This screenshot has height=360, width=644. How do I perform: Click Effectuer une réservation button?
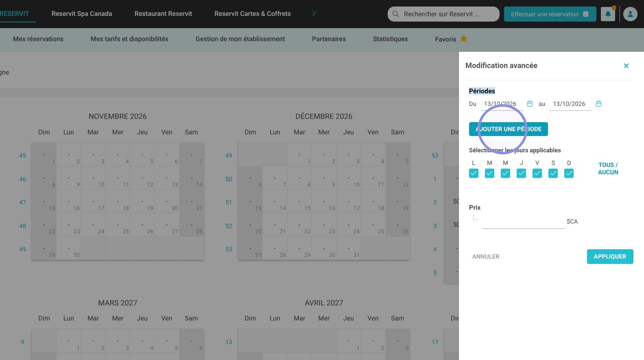(550, 14)
